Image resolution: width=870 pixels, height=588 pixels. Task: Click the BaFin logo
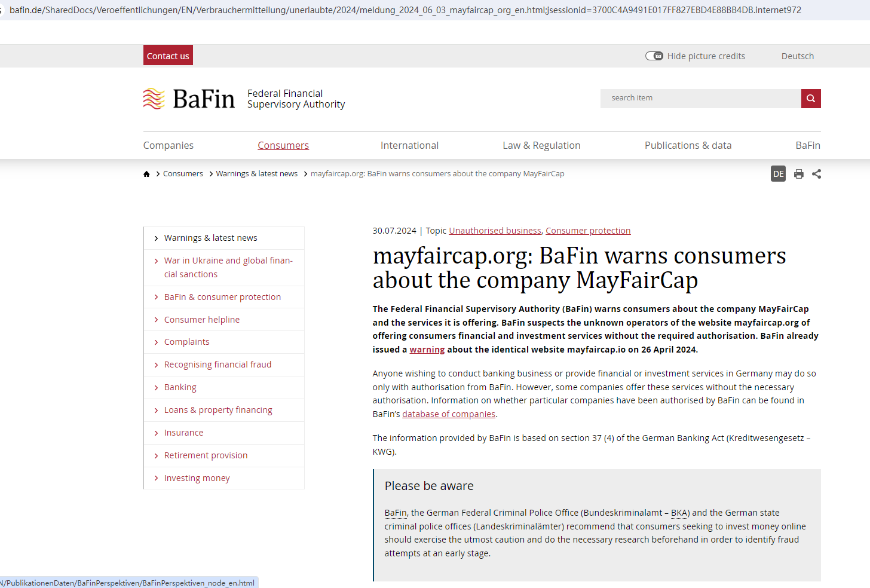click(189, 99)
